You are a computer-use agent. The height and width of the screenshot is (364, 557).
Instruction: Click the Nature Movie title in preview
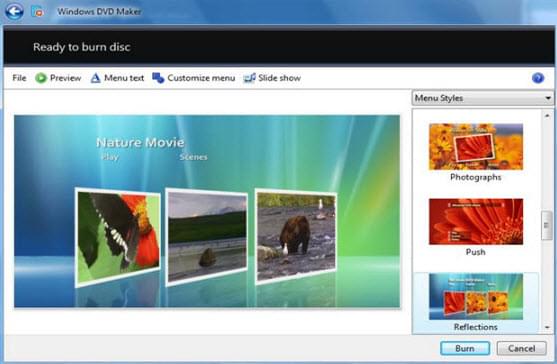coord(140,142)
